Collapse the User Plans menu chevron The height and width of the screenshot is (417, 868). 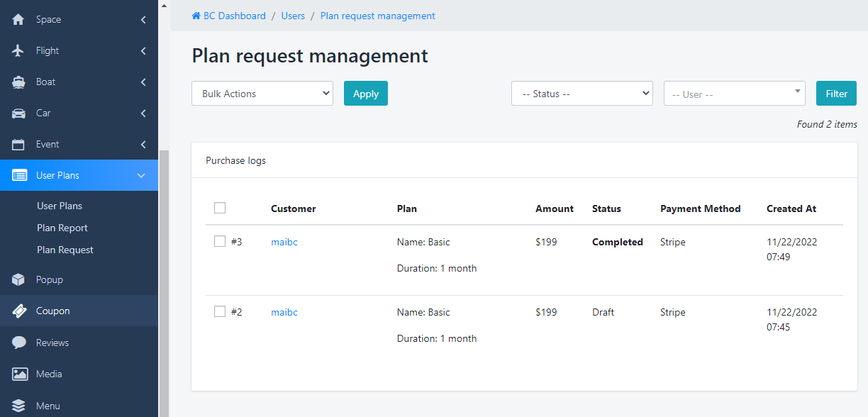tap(141, 176)
